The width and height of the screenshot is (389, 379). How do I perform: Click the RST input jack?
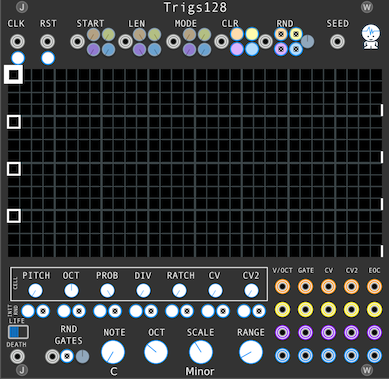click(x=48, y=42)
